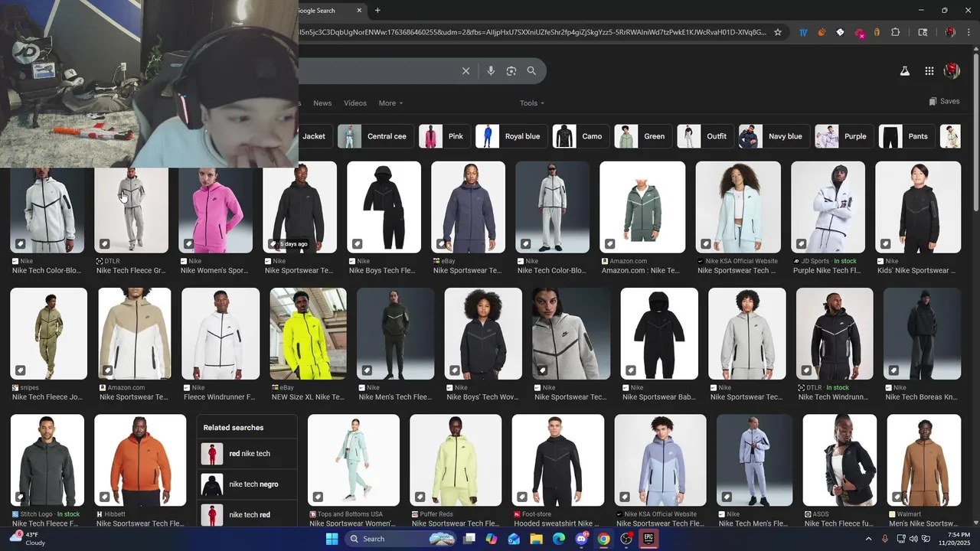980x551 pixels.
Task: Open the 'Nike Tech Boreas' result title
Action: pos(921,397)
